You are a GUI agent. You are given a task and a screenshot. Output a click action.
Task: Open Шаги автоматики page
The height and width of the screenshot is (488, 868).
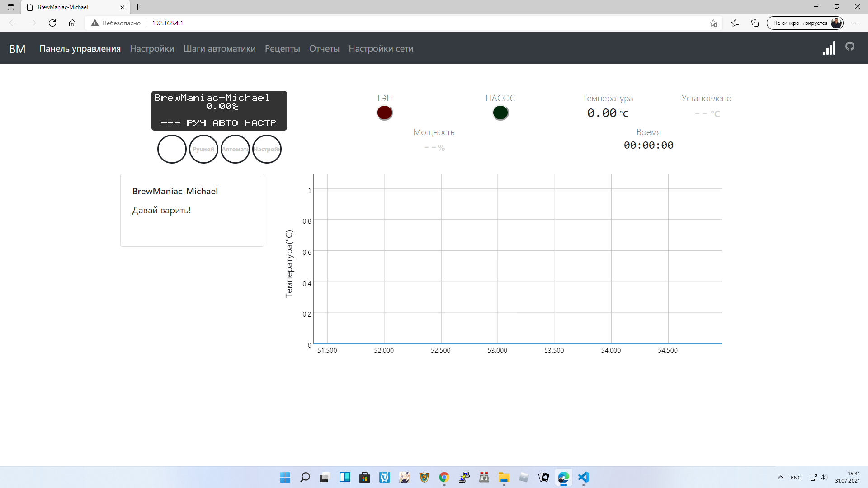(219, 48)
